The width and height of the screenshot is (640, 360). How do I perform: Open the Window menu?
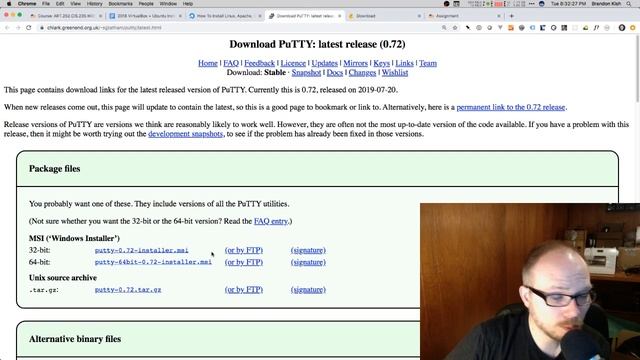[x=168, y=4]
